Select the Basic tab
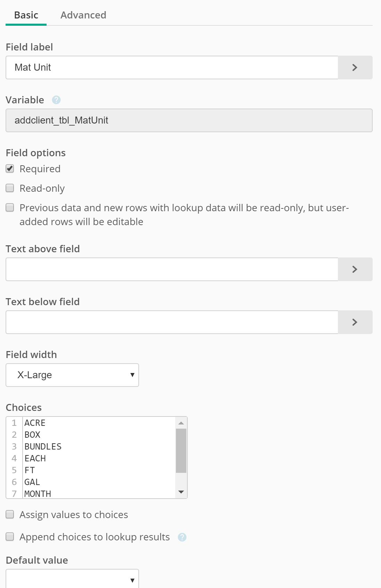 (x=26, y=15)
